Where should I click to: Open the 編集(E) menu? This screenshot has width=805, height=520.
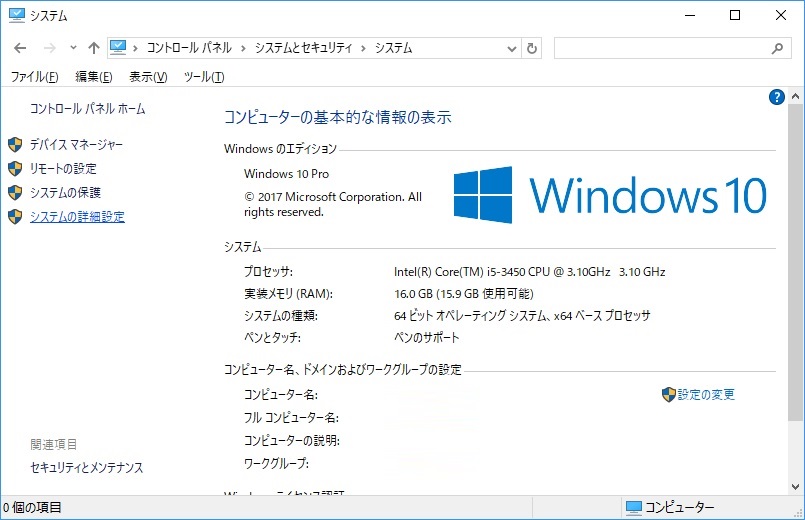pos(93,76)
